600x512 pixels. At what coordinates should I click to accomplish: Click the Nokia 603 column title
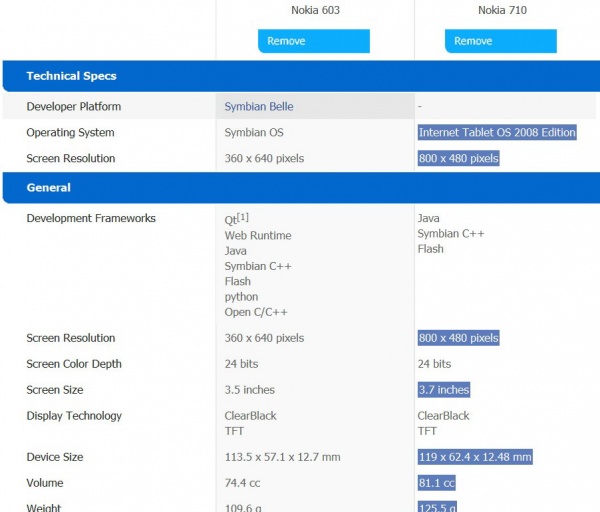[313, 11]
